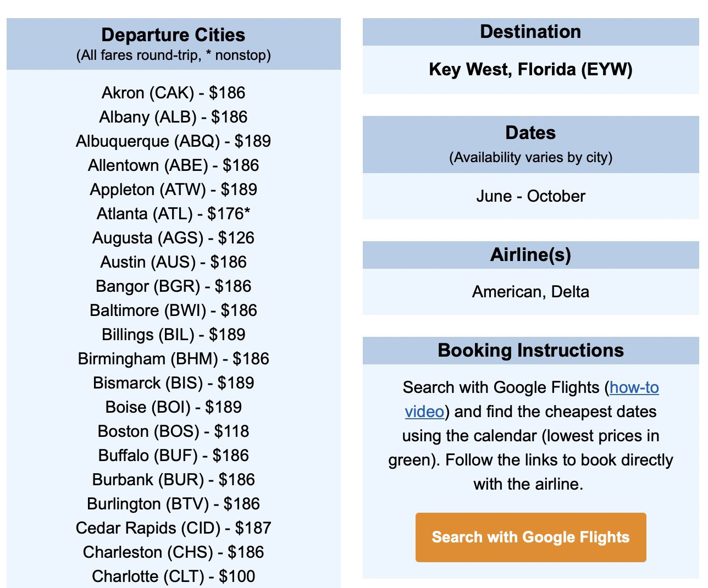Select the Burlington (BTV) fare
The width and height of the screenshot is (708, 588).
point(174,504)
